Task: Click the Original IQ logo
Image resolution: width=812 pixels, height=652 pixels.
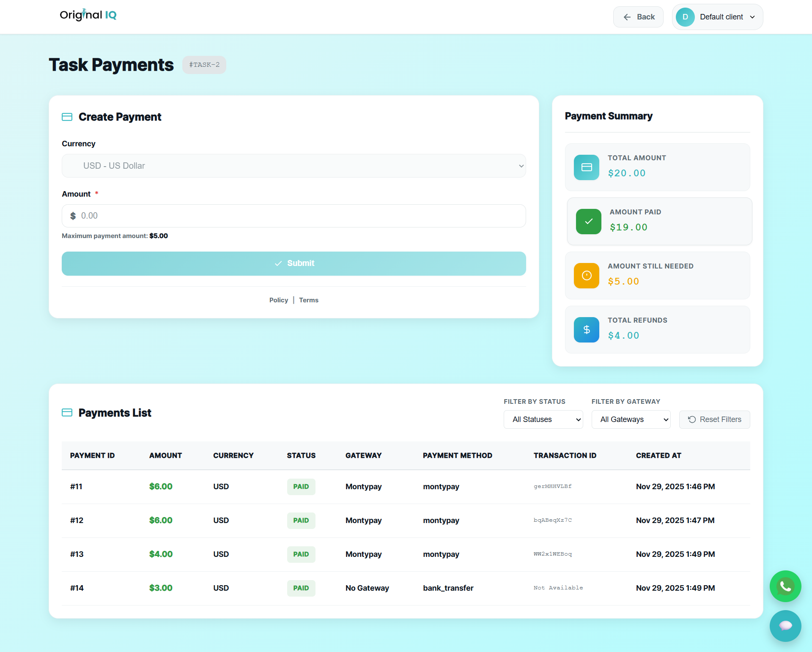Action: coord(88,15)
